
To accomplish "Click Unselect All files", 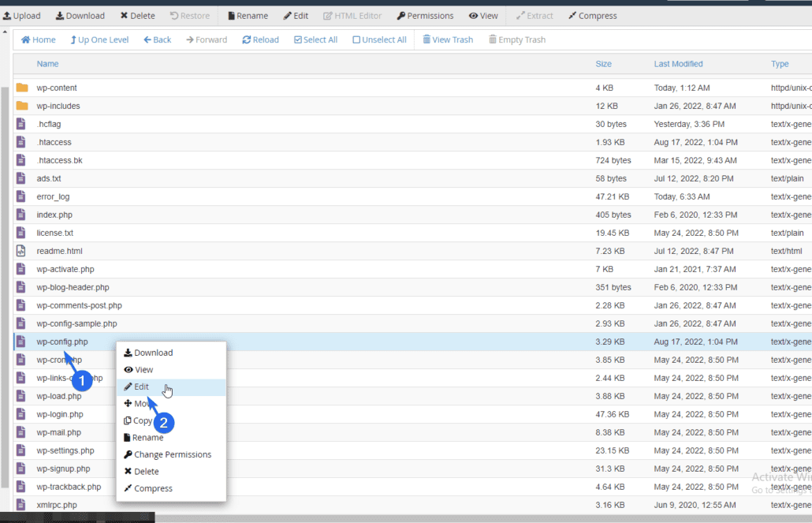I will pos(379,39).
